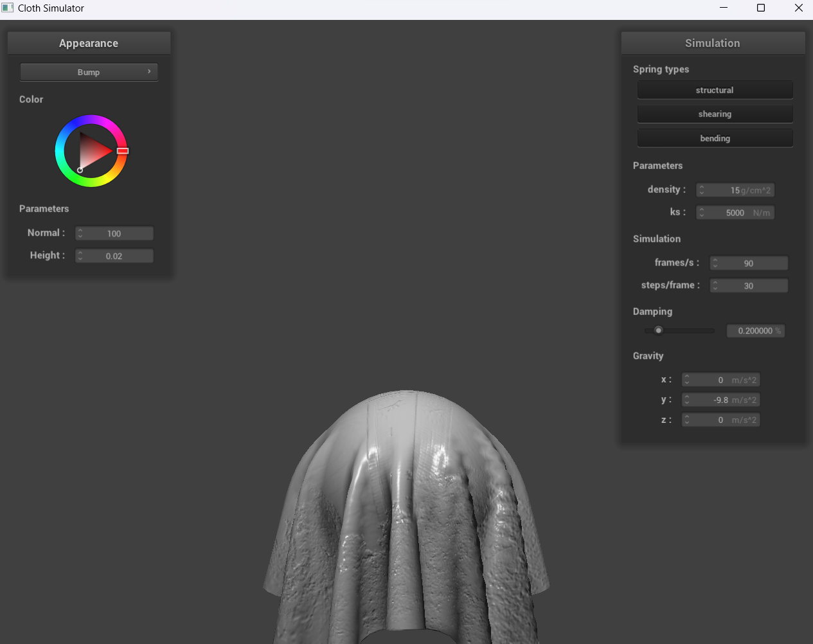Viewport: 813px width, 644px height.
Task: Click the Damping slider handle
Action: coord(658,330)
